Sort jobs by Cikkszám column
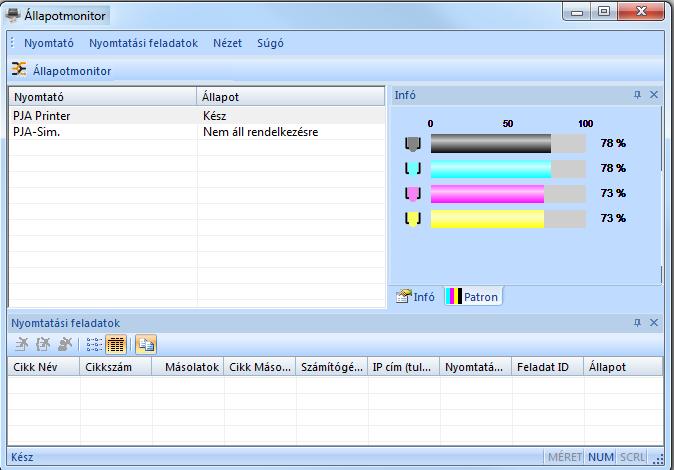The height and width of the screenshot is (470, 674). pos(116,367)
